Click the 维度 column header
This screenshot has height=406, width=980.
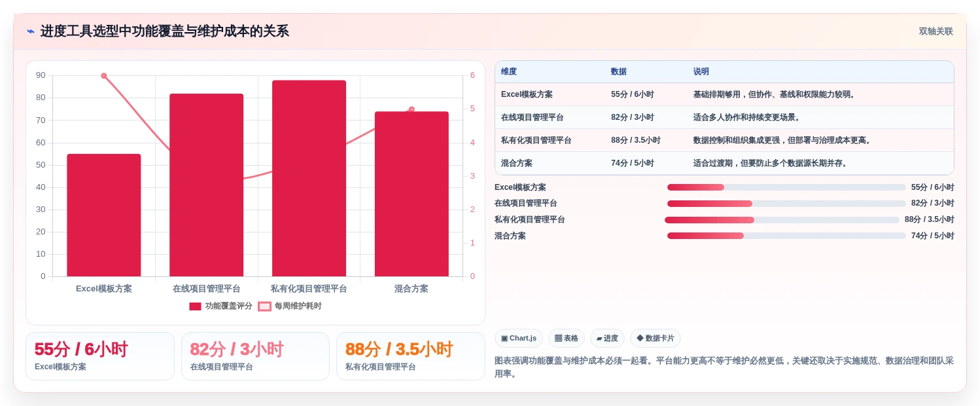coord(509,71)
